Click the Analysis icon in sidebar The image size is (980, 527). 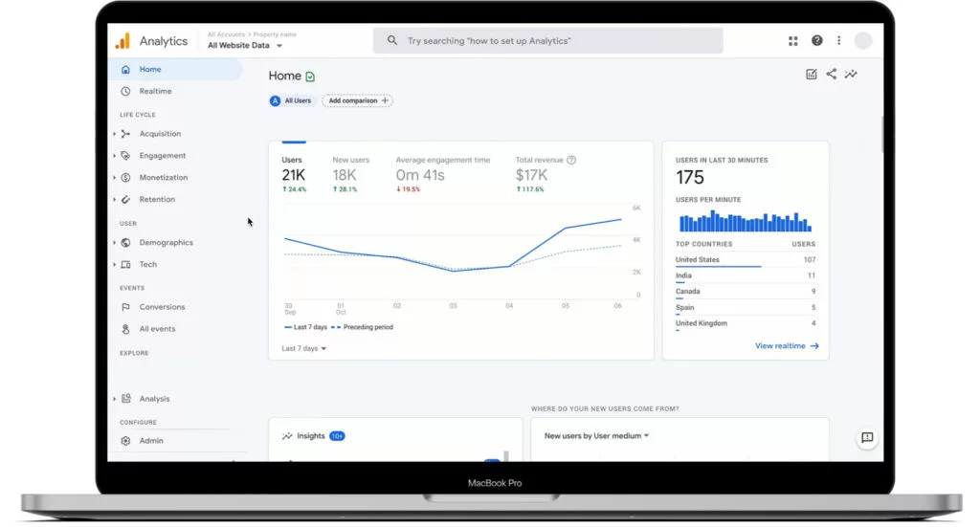(125, 399)
